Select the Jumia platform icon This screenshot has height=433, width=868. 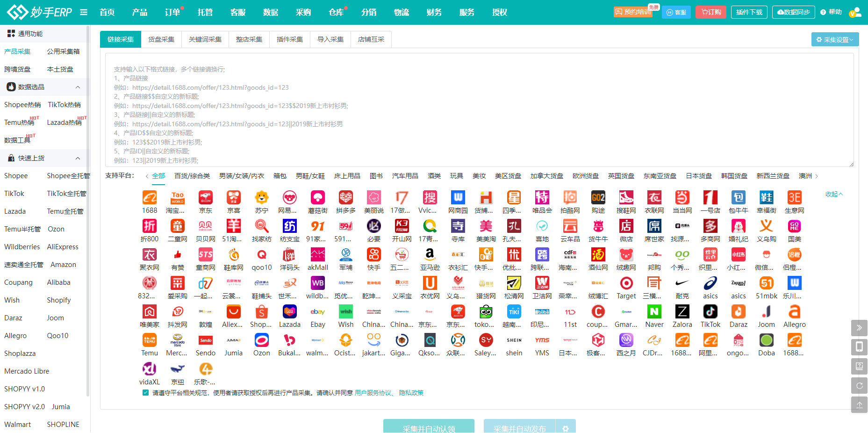[234, 340]
